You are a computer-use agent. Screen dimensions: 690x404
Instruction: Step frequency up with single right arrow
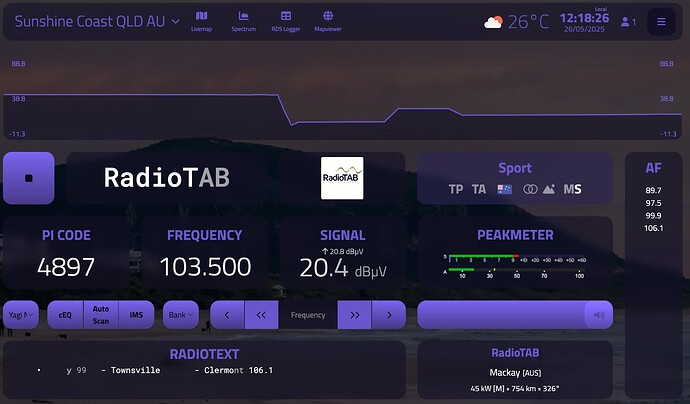click(x=389, y=315)
